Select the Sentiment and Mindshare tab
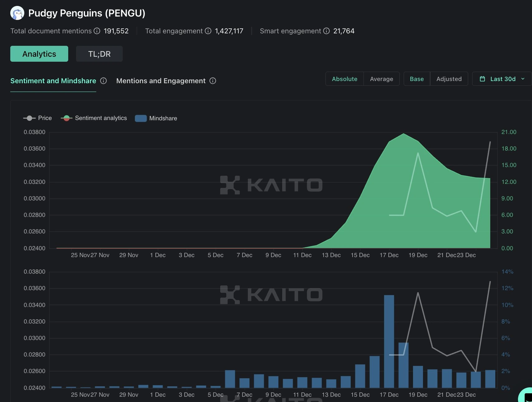 [53, 81]
